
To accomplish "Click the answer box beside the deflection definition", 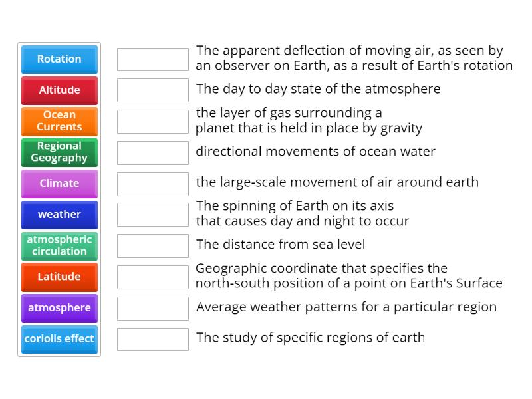I will click(152, 59).
